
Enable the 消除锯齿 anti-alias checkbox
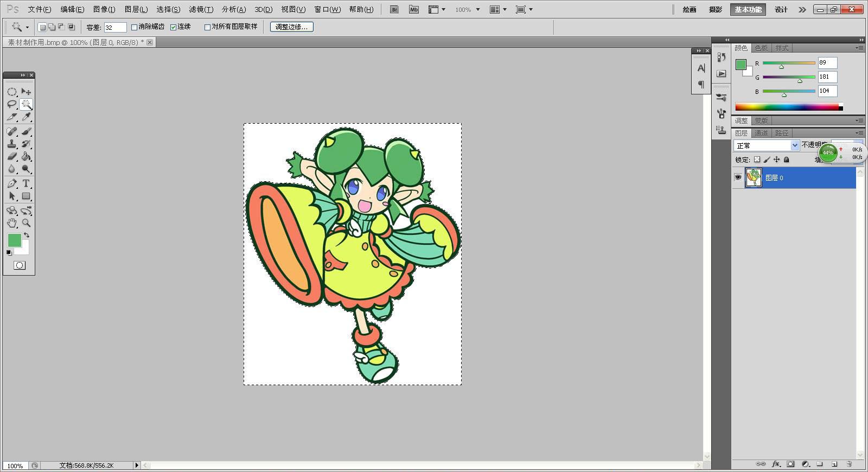point(135,27)
